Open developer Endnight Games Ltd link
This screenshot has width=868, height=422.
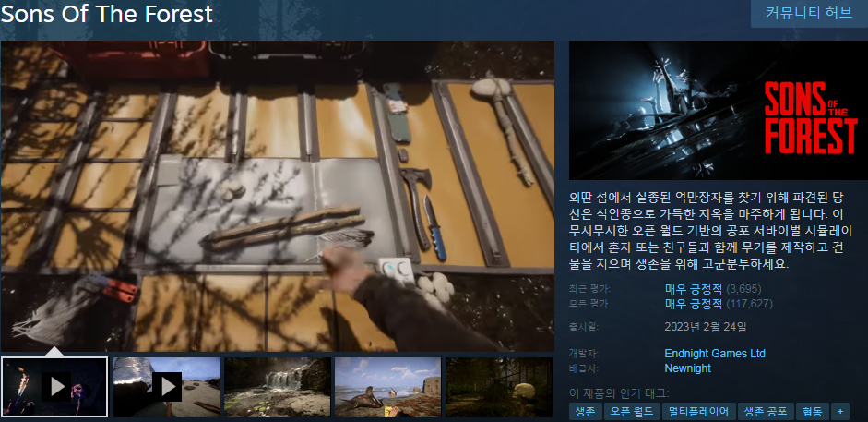tap(715, 354)
